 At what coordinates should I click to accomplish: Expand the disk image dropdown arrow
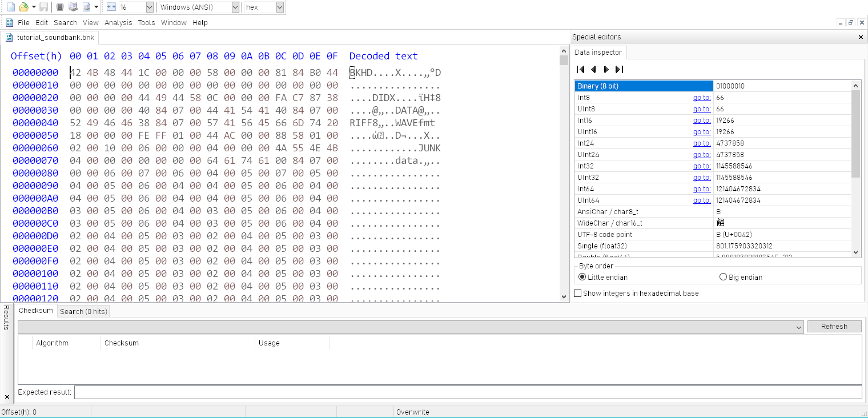96,7
